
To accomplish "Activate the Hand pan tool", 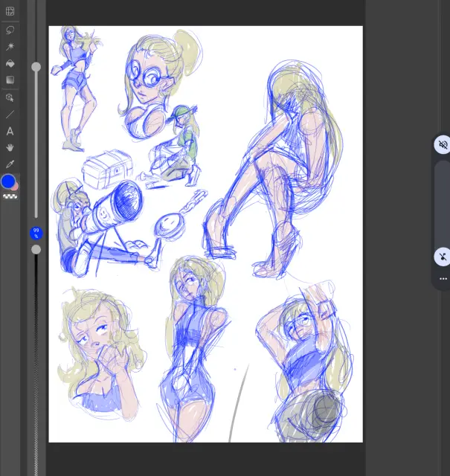I will [10, 147].
